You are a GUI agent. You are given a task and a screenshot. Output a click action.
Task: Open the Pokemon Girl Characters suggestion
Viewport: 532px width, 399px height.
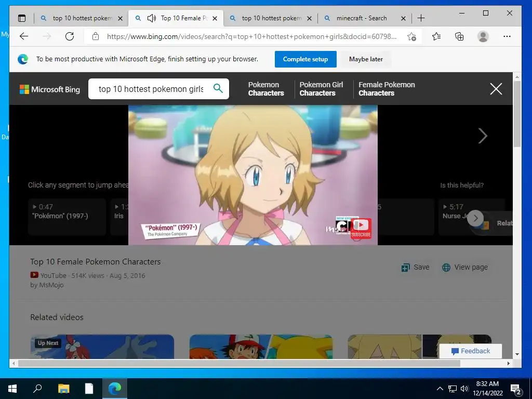pos(321,89)
